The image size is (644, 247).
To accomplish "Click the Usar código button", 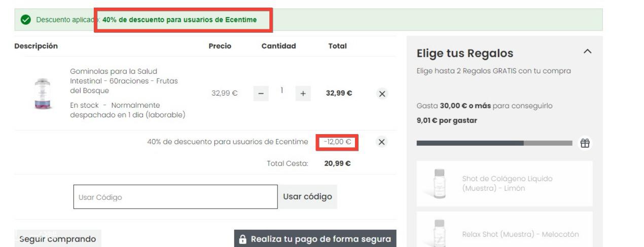I will click(x=307, y=197).
